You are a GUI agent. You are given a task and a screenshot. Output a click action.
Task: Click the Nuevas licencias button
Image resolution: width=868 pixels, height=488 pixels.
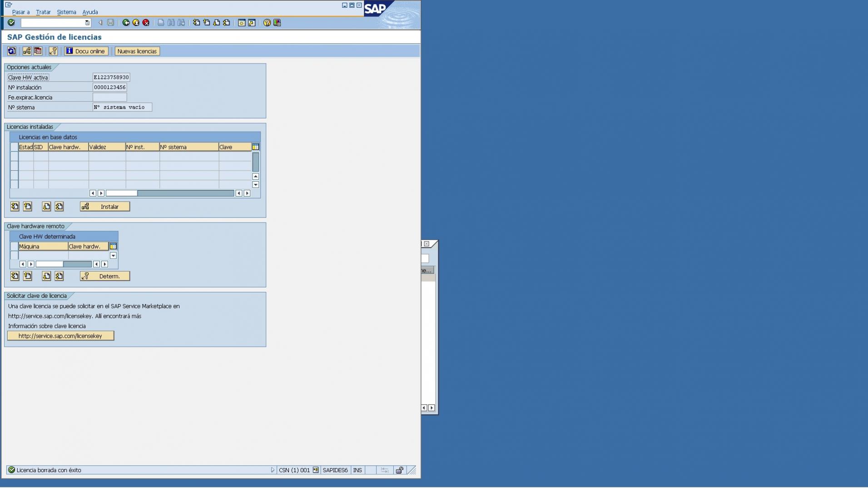pos(137,51)
